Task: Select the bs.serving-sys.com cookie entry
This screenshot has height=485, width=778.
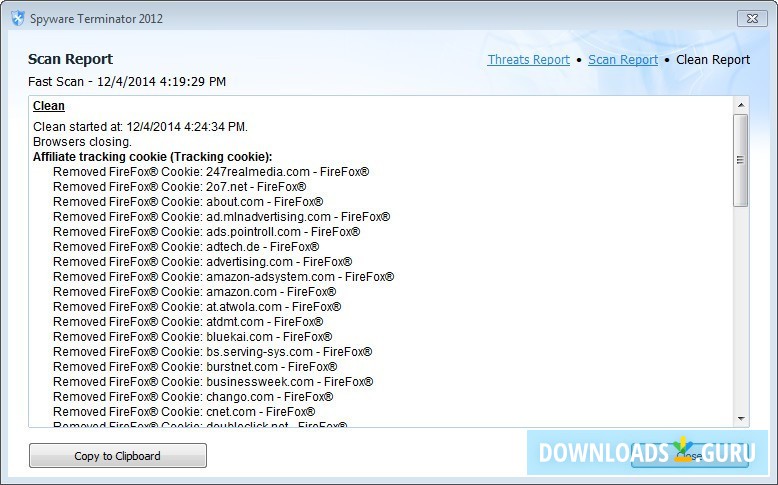Action: (x=212, y=351)
